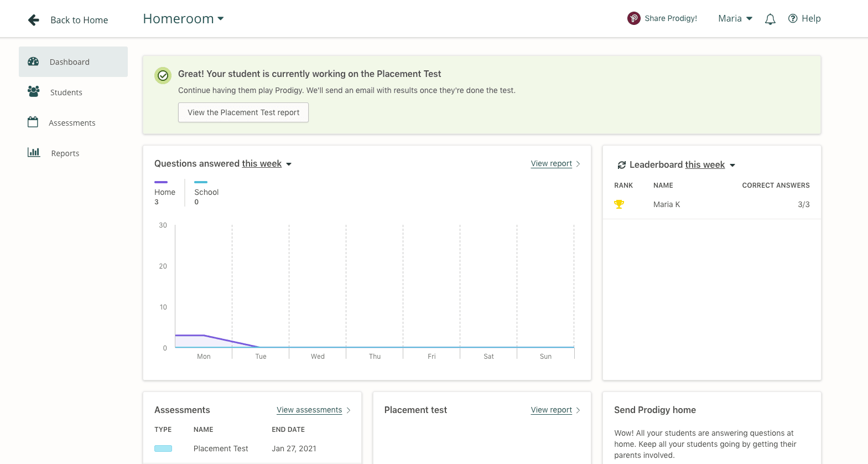The width and height of the screenshot is (868, 464).
Task: Click the purple Home legend line
Action: 161,182
